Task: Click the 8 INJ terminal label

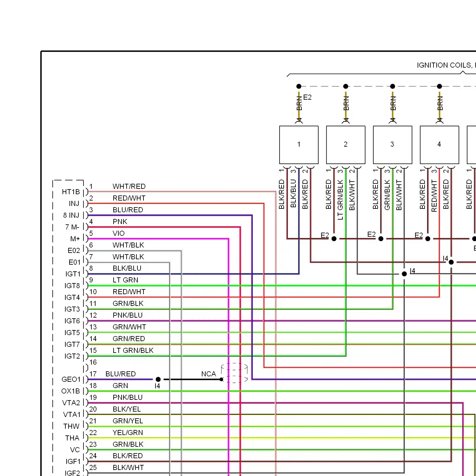Action: (71, 215)
